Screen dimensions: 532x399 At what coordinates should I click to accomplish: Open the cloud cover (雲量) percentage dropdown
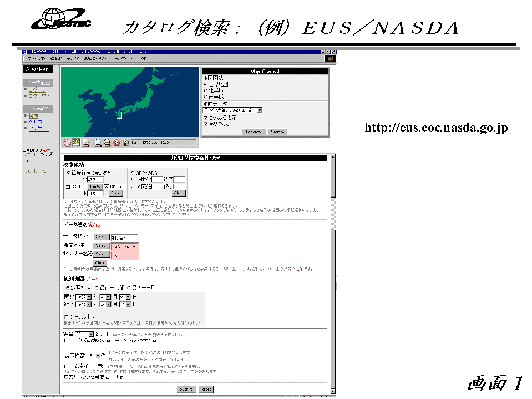(x=84, y=335)
